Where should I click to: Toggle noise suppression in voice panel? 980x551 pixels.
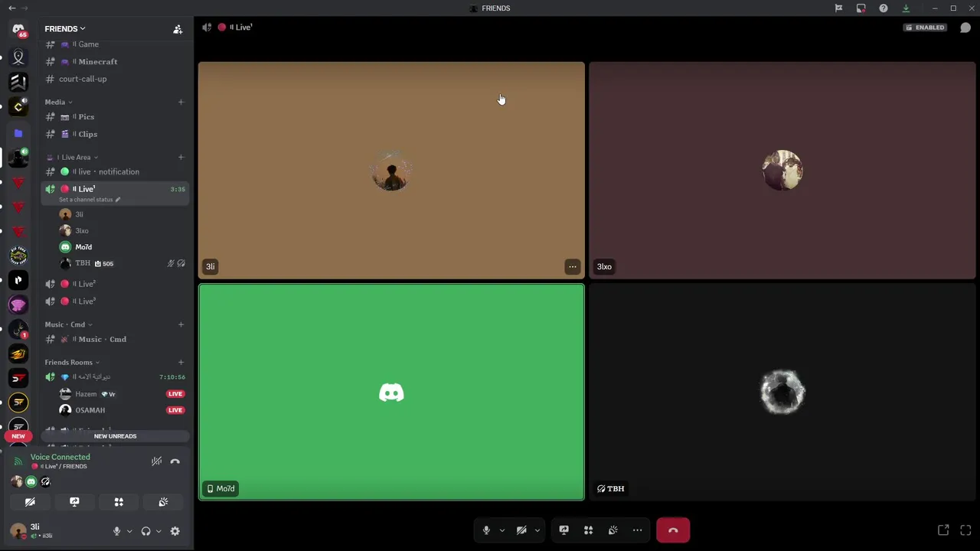pos(156,461)
